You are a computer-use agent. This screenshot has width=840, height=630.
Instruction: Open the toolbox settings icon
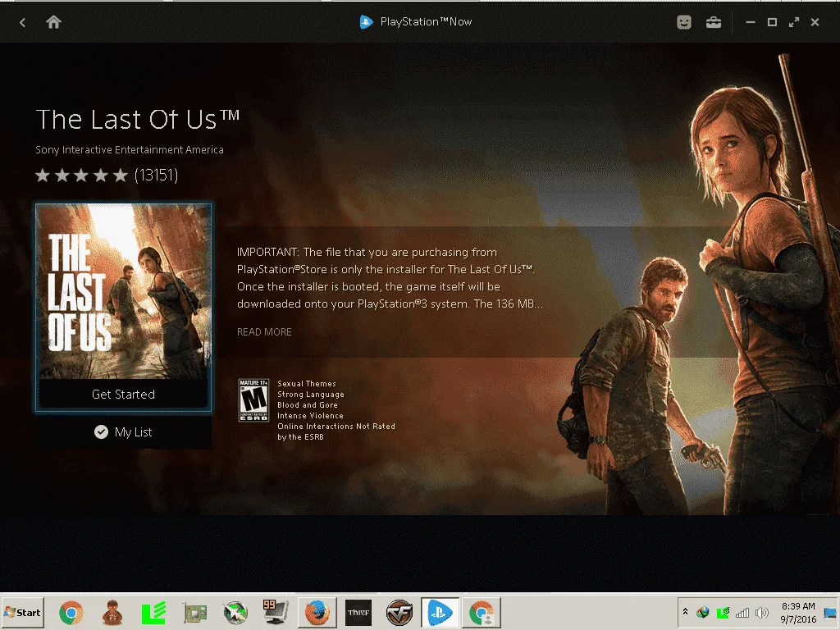click(x=714, y=22)
